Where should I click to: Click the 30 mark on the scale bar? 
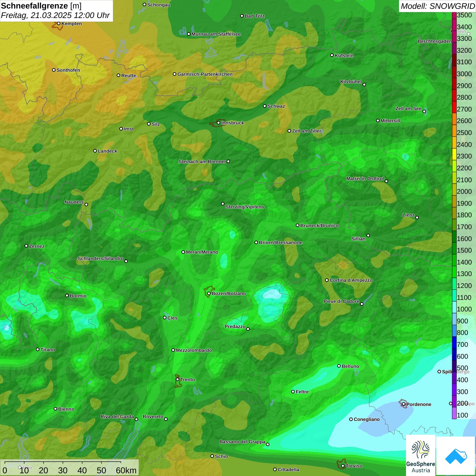[x=63, y=471]
